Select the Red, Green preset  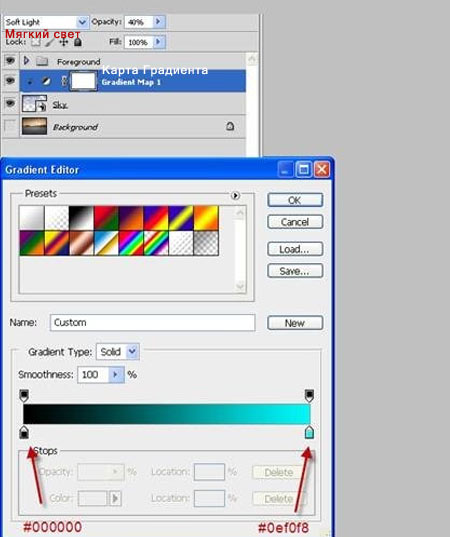106,218
